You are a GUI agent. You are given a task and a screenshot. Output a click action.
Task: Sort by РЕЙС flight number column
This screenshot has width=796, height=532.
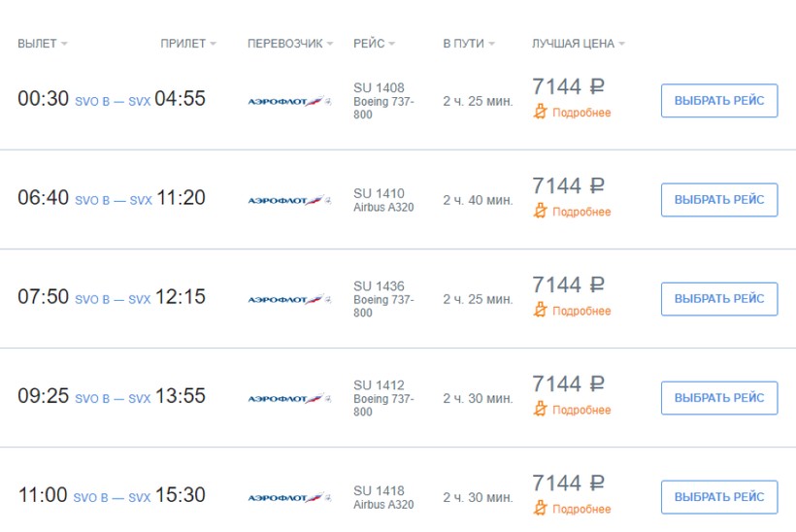(x=374, y=44)
